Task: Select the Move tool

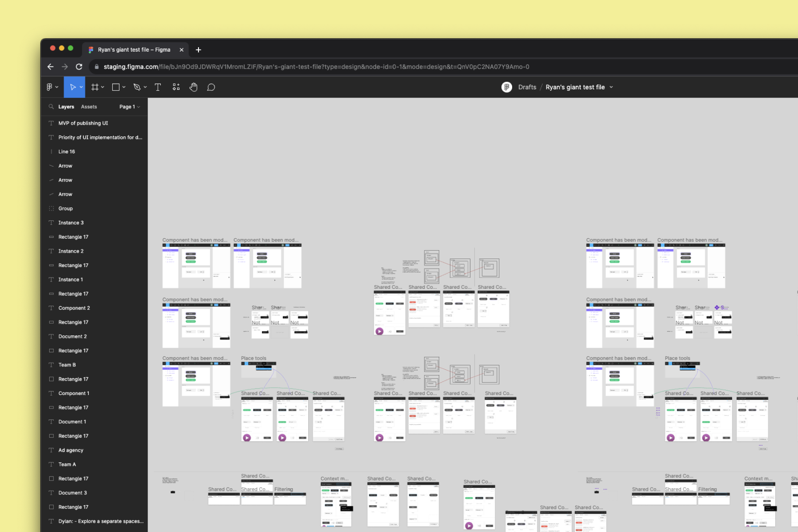Action: click(73, 87)
